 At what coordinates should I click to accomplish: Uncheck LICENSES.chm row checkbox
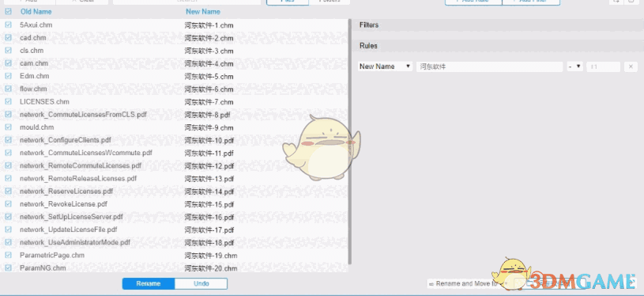[x=8, y=101]
